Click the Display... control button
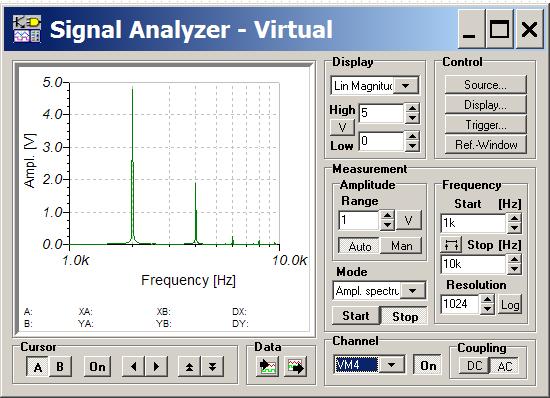This screenshot has height=398, width=550. point(485,104)
